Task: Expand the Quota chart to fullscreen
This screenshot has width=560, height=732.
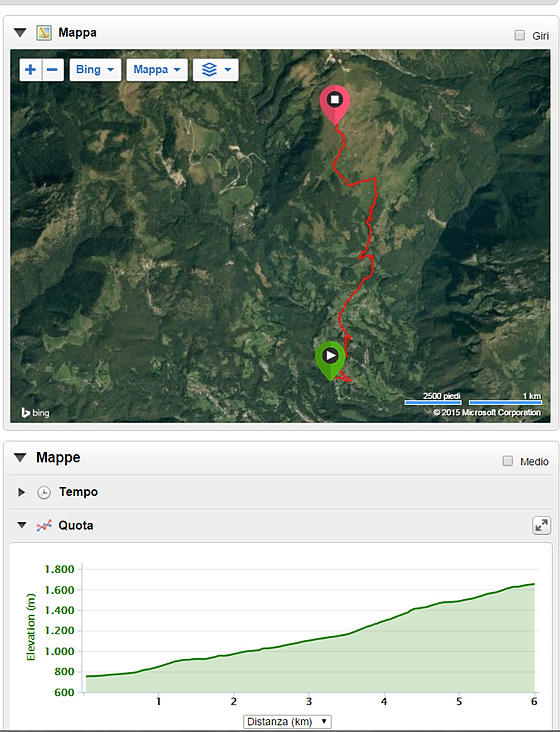Action: pos(541,526)
